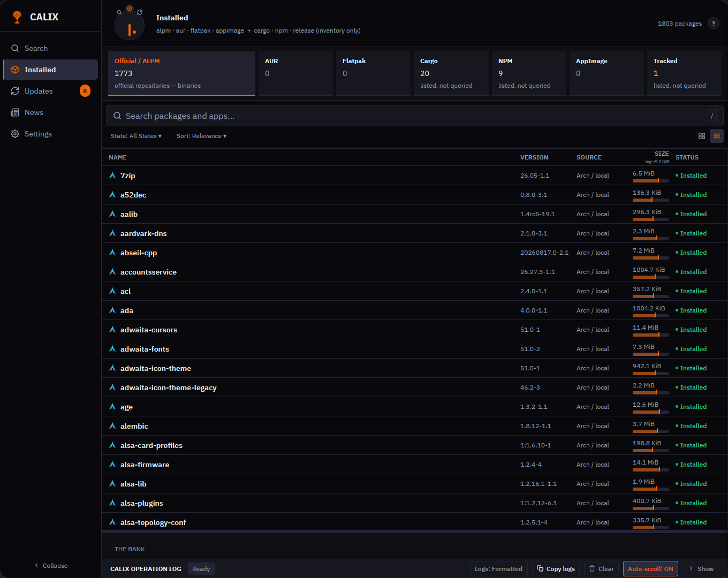Viewport: 728px width, 578px height.
Task: Open Settings in the sidebar
Action: coord(50,134)
